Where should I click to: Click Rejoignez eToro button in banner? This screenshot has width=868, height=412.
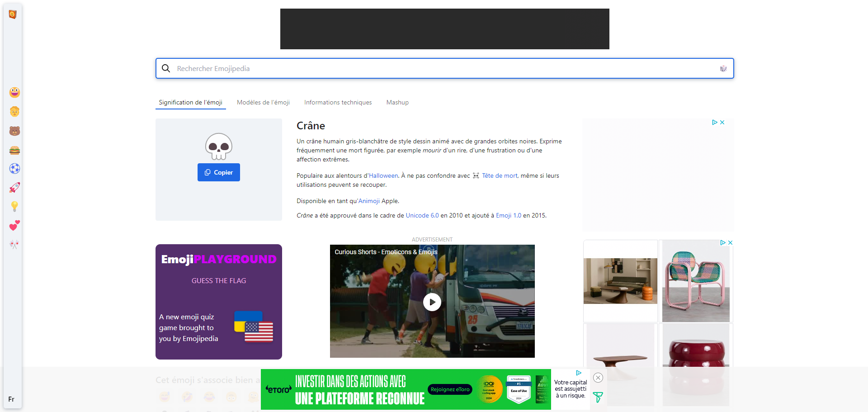click(x=450, y=389)
